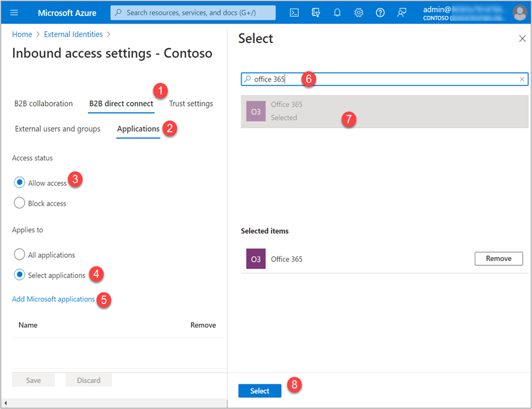532x409 pixels.
Task: Choose the Block access option
Action: pos(19,203)
